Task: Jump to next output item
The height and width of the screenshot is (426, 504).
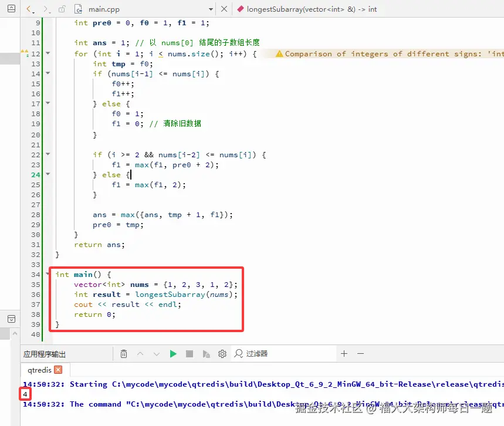Action: 157,354
